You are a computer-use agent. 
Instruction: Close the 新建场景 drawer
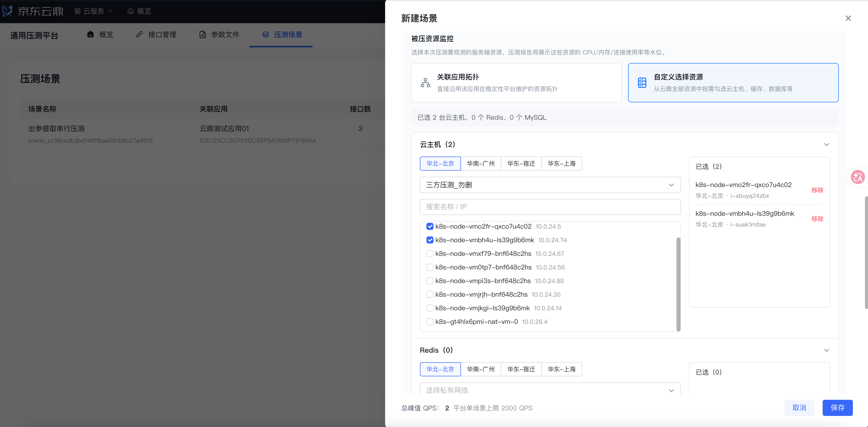click(848, 18)
